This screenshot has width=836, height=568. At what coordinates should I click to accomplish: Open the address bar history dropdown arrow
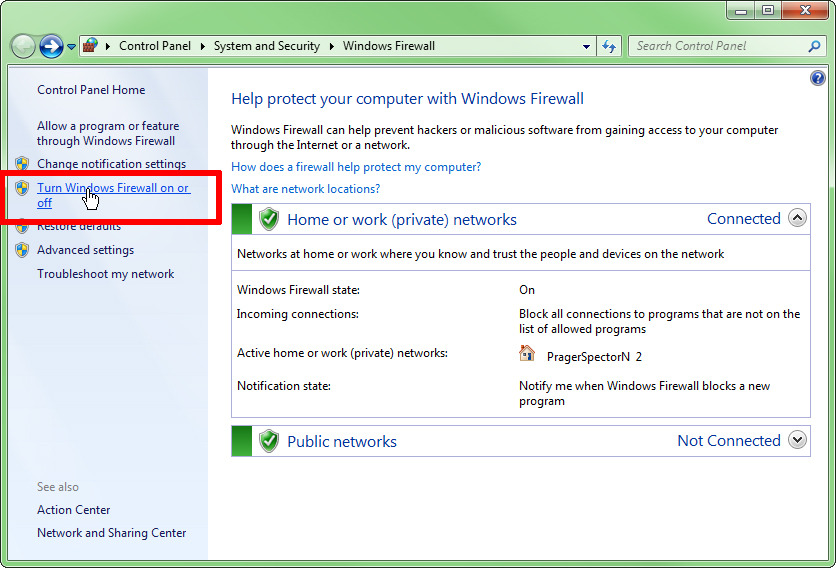tap(587, 46)
